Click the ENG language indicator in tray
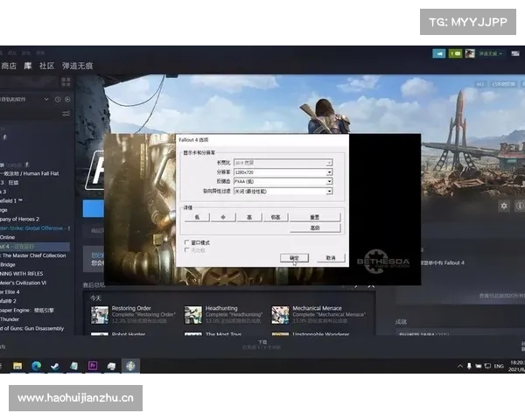This screenshot has width=525, height=420. [499, 366]
